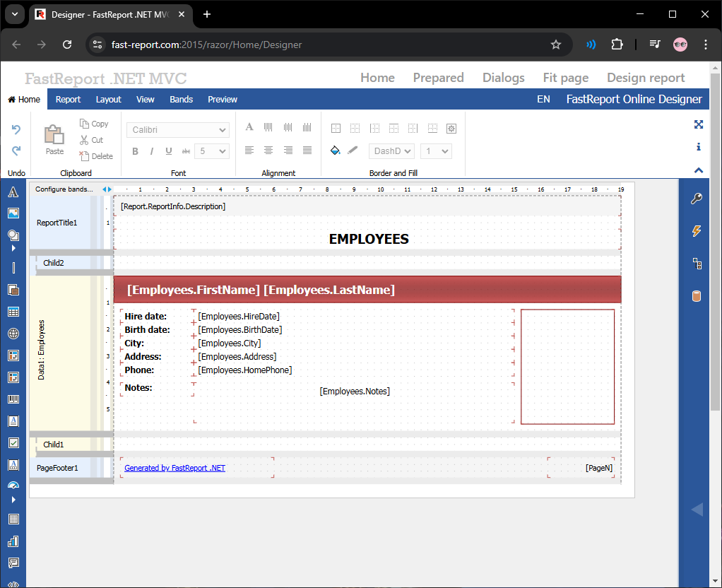Screen dimensions: 722x588
Task: Toggle justify text alignment
Action: [x=307, y=151]
